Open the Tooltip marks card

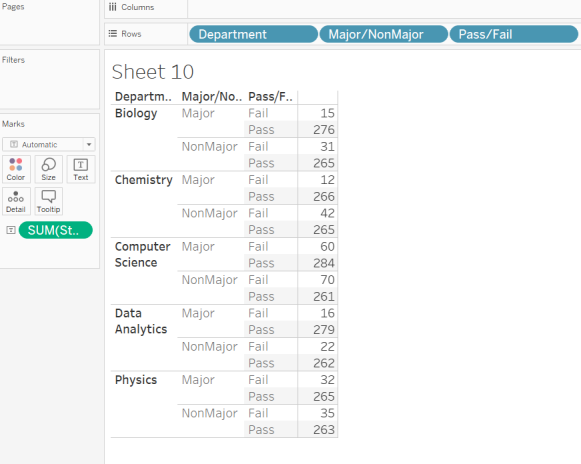point(49,201)
